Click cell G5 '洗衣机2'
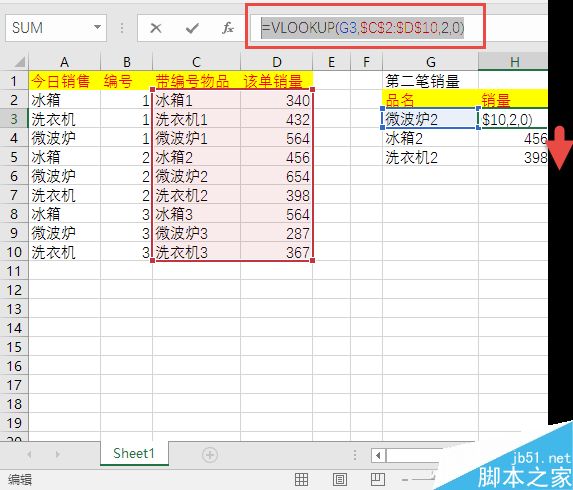The image size is (573, 490). [430, 157]
